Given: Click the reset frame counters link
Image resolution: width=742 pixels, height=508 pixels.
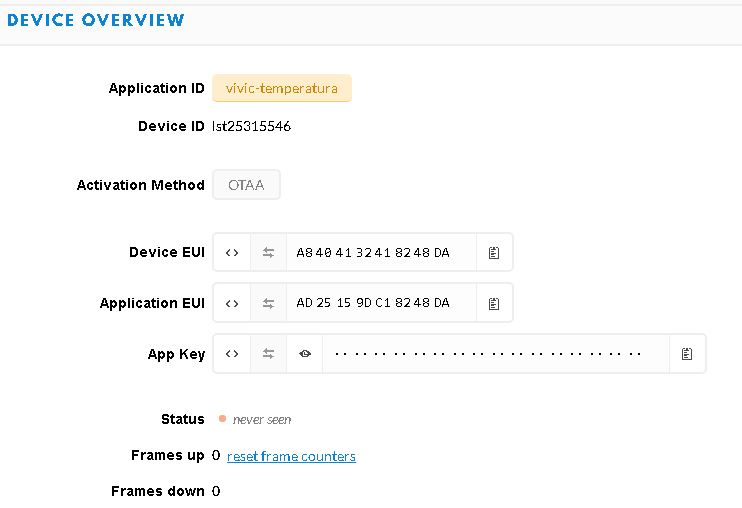Looking at the screenshot, I should (x=291, y=457).
